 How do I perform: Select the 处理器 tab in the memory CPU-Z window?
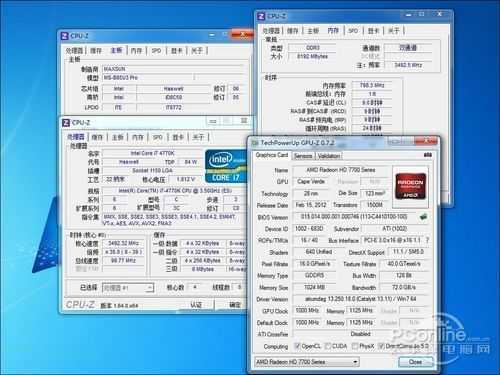(x=271, y=31)
